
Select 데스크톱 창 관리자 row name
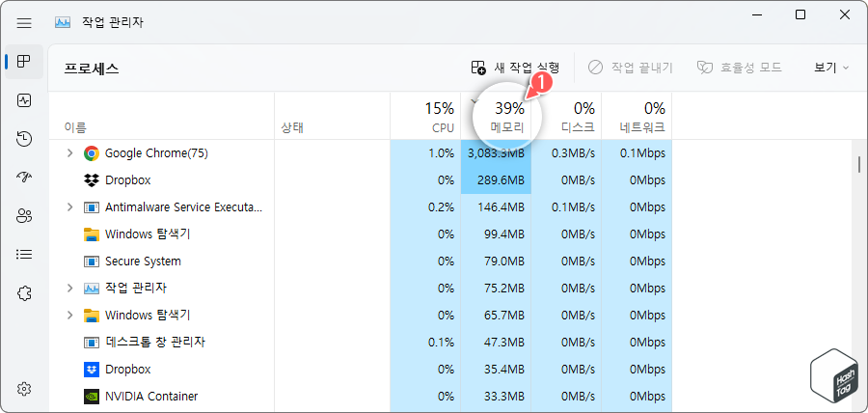pyautogui.click(x=155, y=343)
